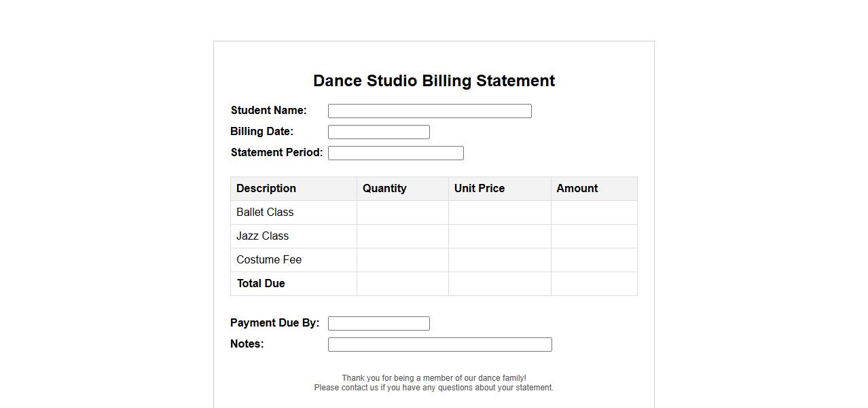Select the Jazz Class quantity cell
The width and height of the screenshot is (868, 408).
click(402, 236)
